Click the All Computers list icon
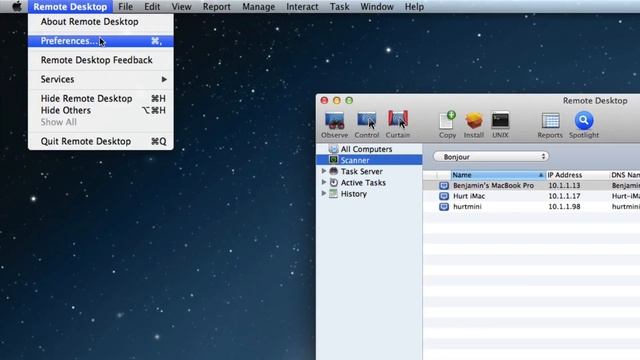640x360 pixels. (x=333, y=149)
